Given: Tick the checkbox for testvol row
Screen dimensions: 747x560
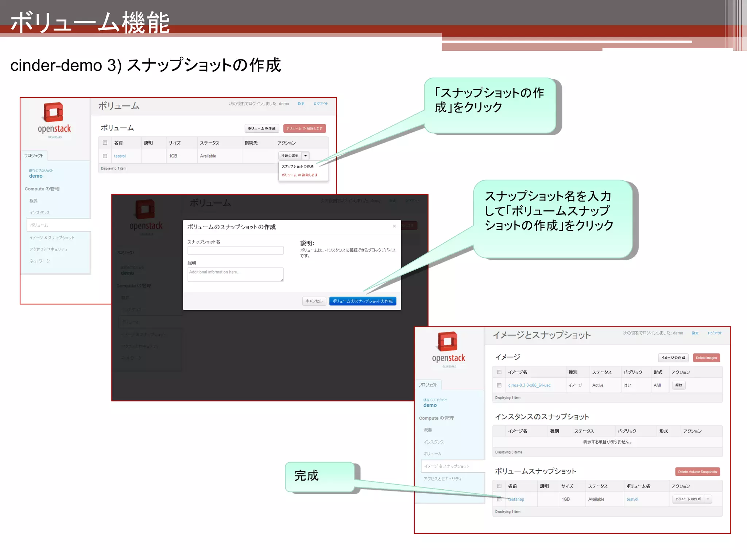Looking at the screenshot, I should click(105, 156).
